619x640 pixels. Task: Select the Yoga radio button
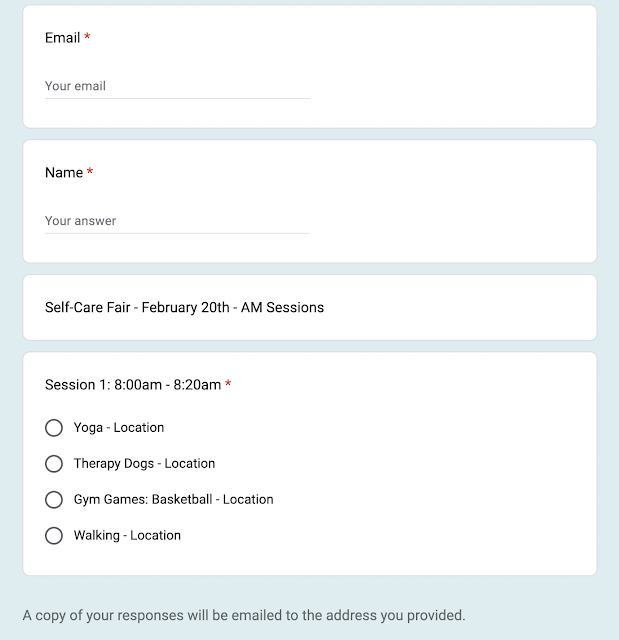click(54, 428)
